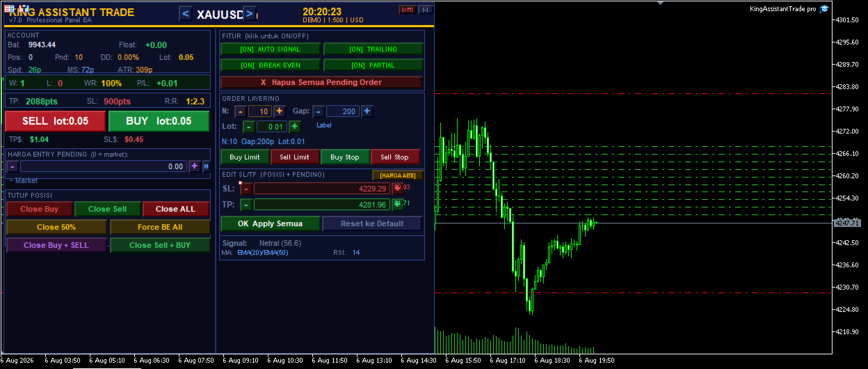Decrease Gap value with minus

pos(318,111)
